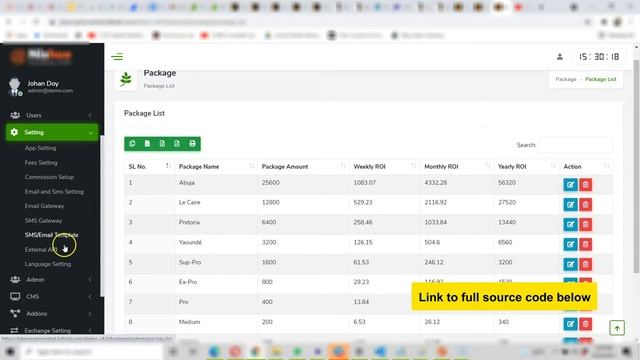Expand the Addons sidebar menu
The width and height of the screenshot is (640, 360).
click(x=52, y=313)
